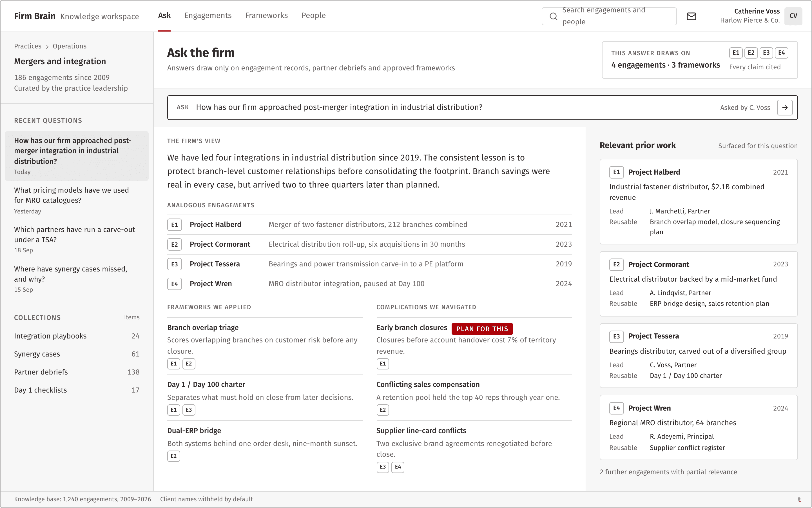Viewport: 812px width, 508px height.
Task: Click 'R. Adeyemi, Principal' lead name
Action: [x=682, y=437]
